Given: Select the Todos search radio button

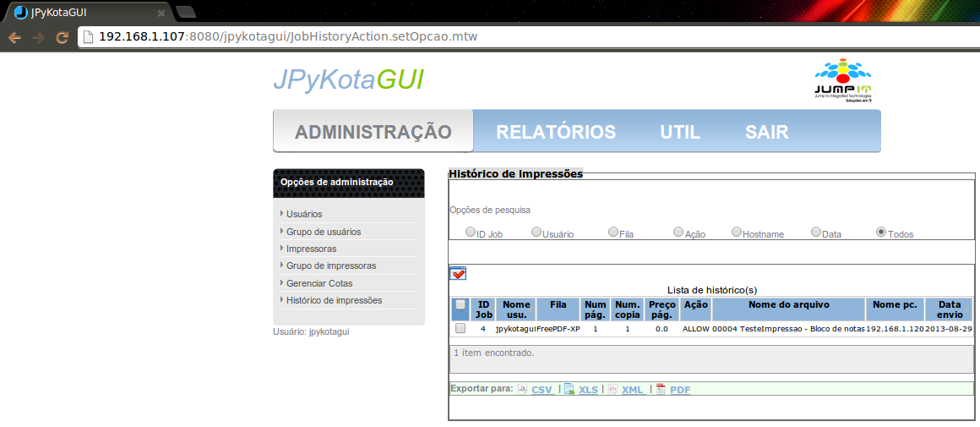Looking at the screenshot, I should point(881,232).
